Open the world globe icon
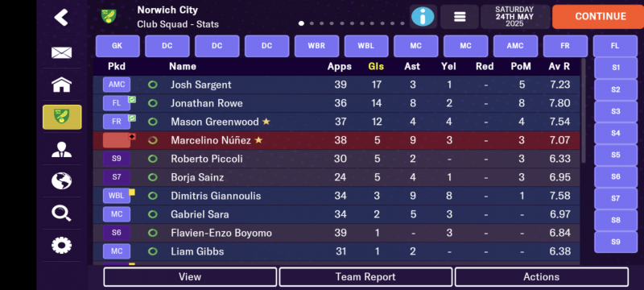This screenshot has height=290, width=644. 62,180
